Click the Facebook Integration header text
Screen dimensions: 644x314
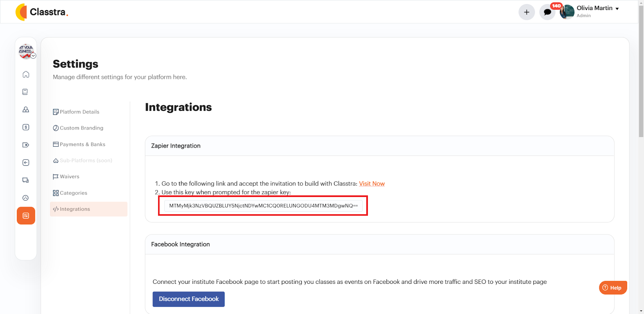coord(180,244)
